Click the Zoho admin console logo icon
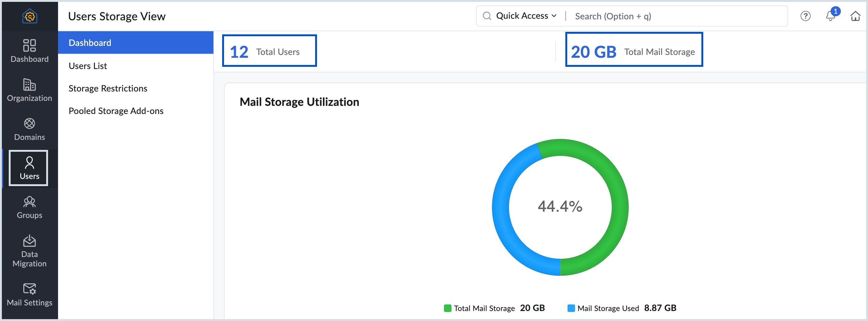 click(x=30, y=16)
